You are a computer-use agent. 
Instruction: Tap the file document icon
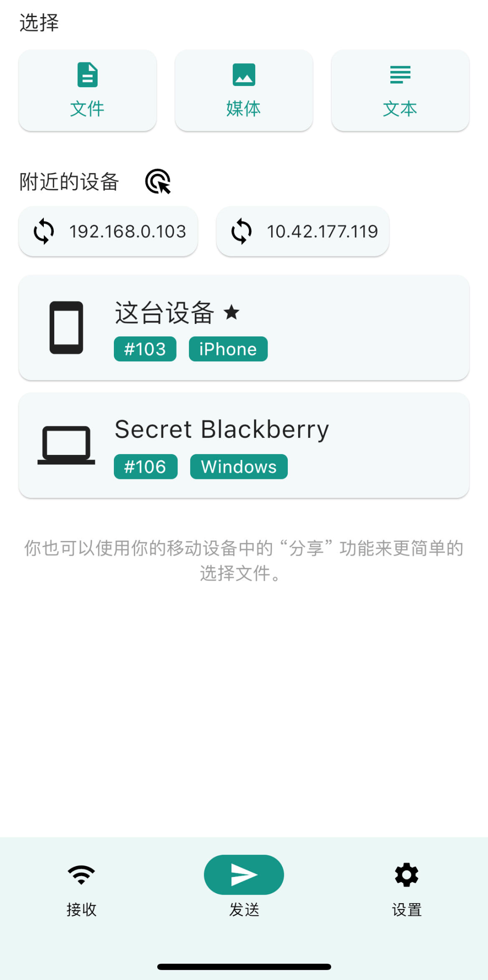(88, 75)
